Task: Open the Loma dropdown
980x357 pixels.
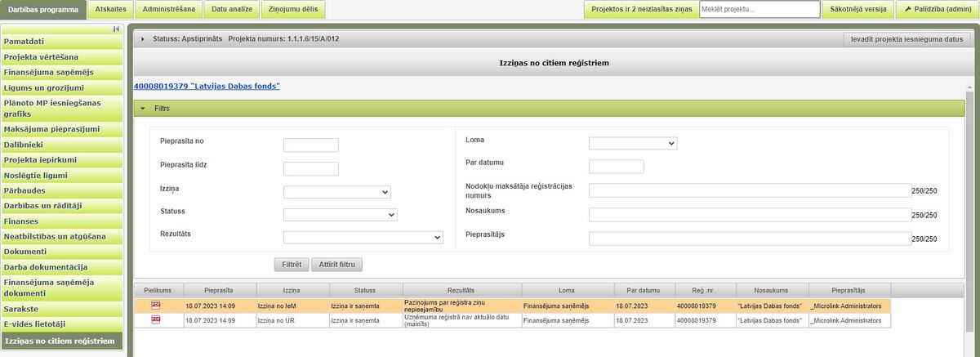Action: (633, 143)
